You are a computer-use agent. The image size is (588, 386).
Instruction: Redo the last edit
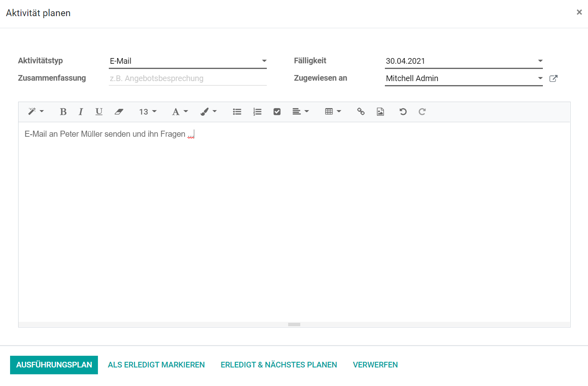[x=422, y=112]
